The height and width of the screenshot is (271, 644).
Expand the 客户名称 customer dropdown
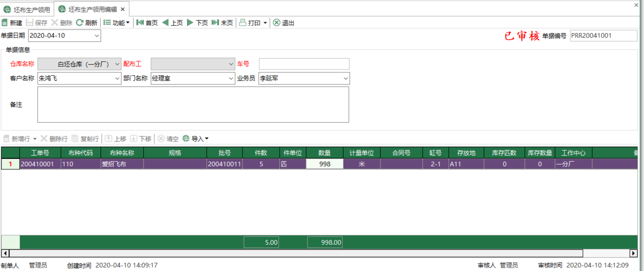(117, 78)
